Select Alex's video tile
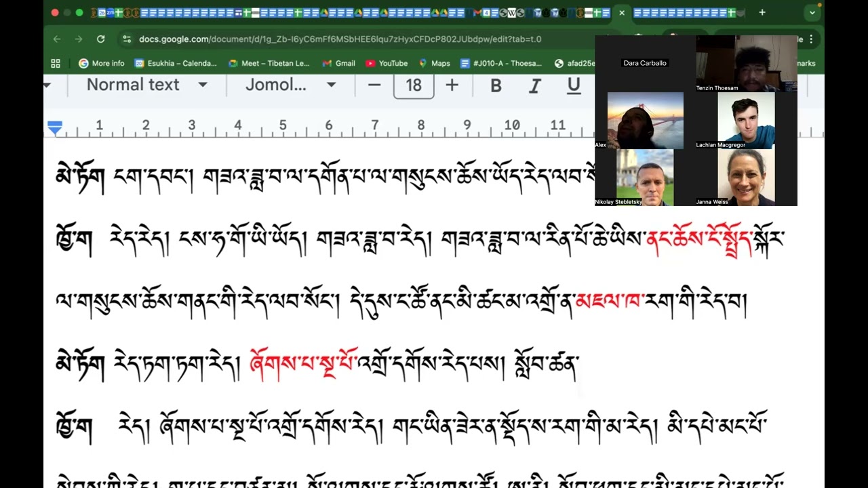This screenshot has width=868, height=488. [x=645, y=121]
